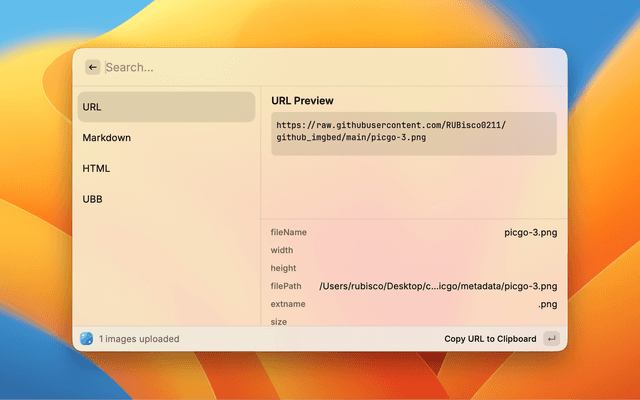The width and height of the screenshot is (640, 400).
Task: Click Copy URL to Clipboard
Action: click(x=490, y=339)
